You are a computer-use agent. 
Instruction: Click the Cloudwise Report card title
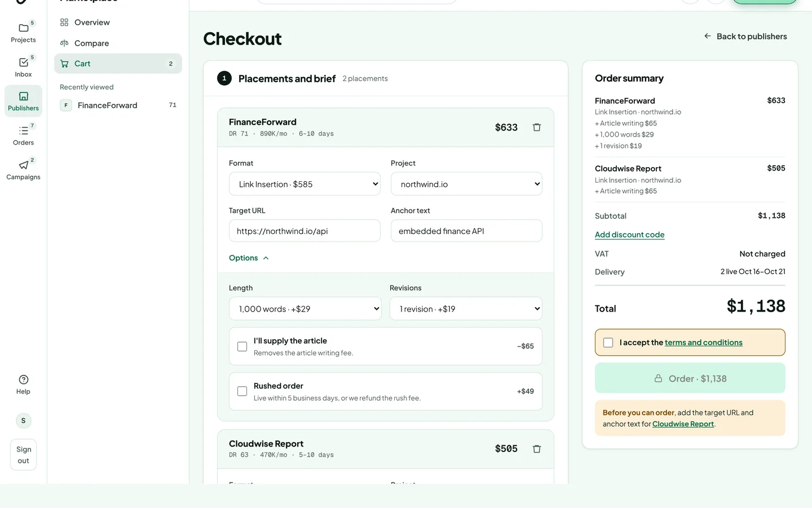[266, 444]
